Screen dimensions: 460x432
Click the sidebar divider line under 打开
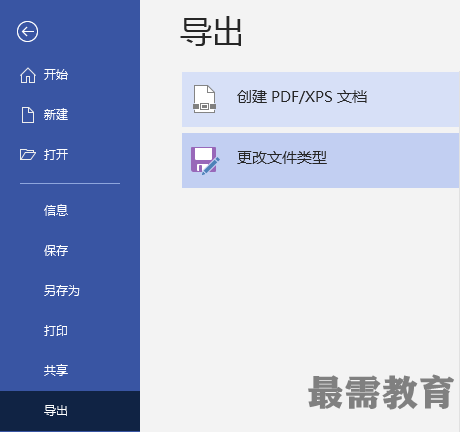(70, 183)
